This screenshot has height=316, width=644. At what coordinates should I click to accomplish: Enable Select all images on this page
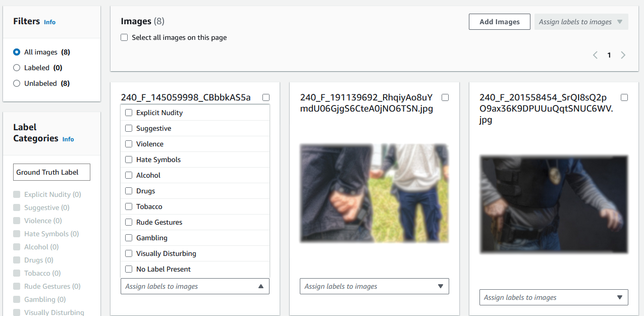tap(124, 37)
